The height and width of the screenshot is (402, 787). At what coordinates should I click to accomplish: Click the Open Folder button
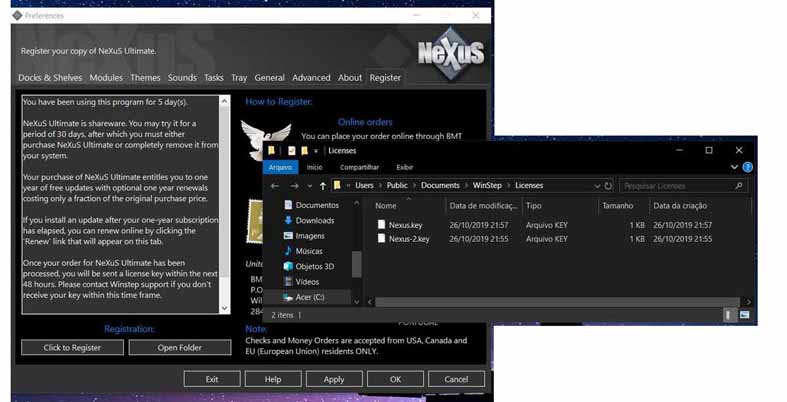(x=180, y=348)
